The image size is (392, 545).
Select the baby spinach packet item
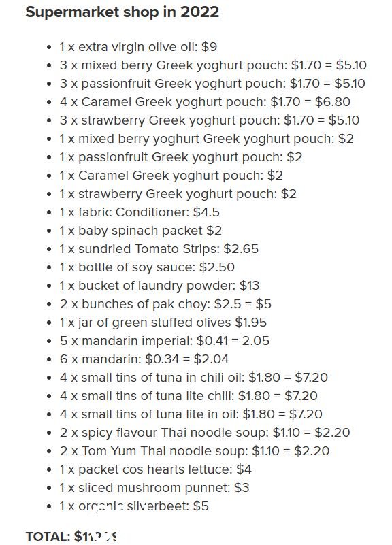pyautogui.click(x=140, y=231)
